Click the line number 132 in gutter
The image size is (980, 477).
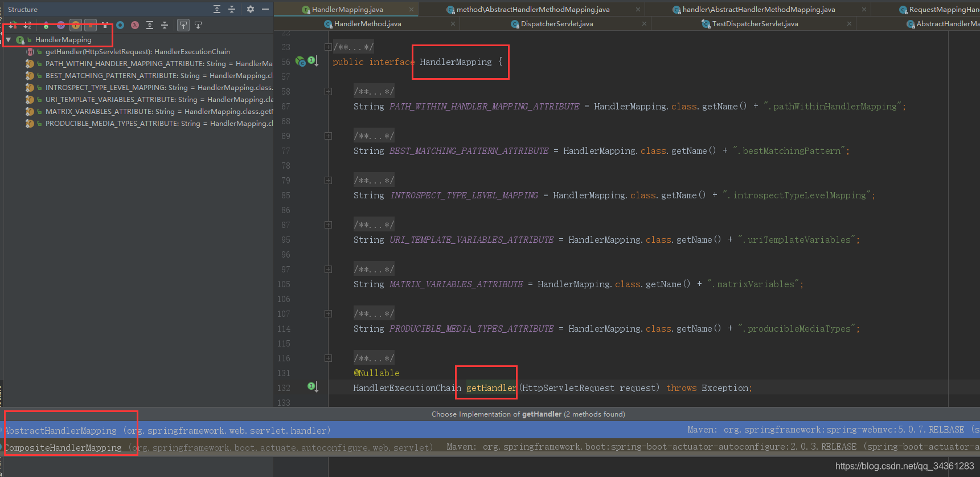click(284, 388)
